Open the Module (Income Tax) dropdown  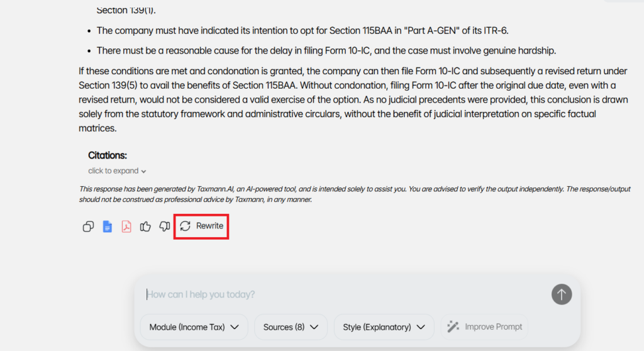tap(194, 327)
